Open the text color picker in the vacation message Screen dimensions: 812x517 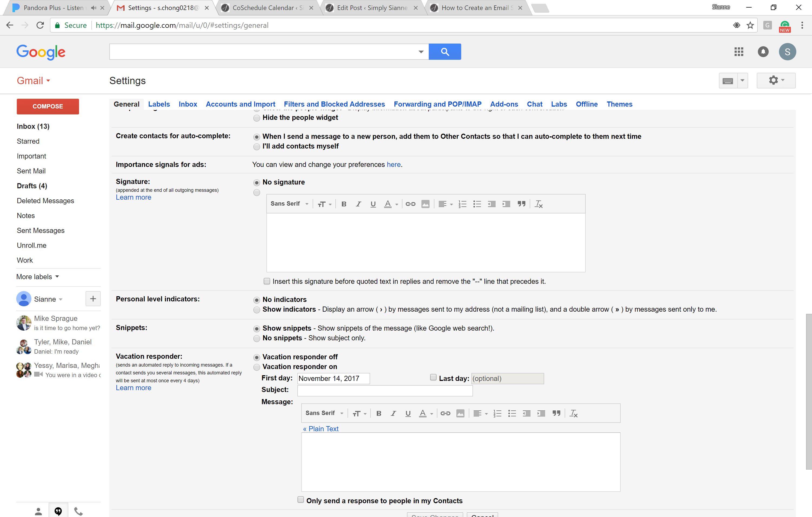424,413
